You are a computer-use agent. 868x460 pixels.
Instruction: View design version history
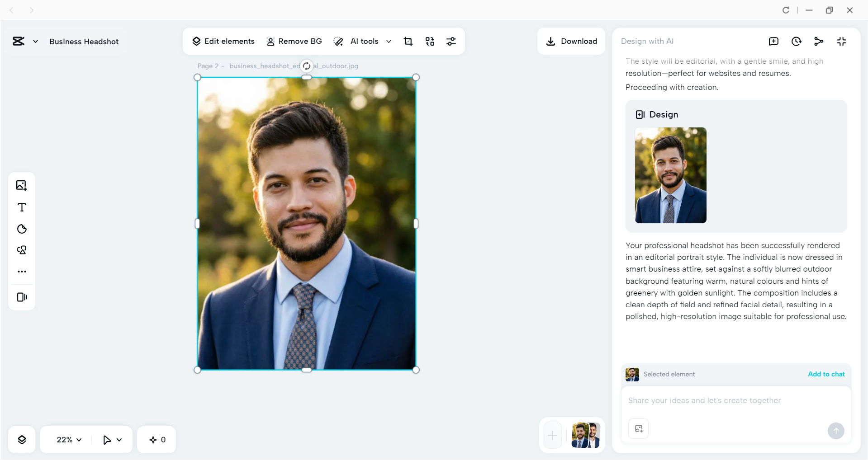coord(796,41)
